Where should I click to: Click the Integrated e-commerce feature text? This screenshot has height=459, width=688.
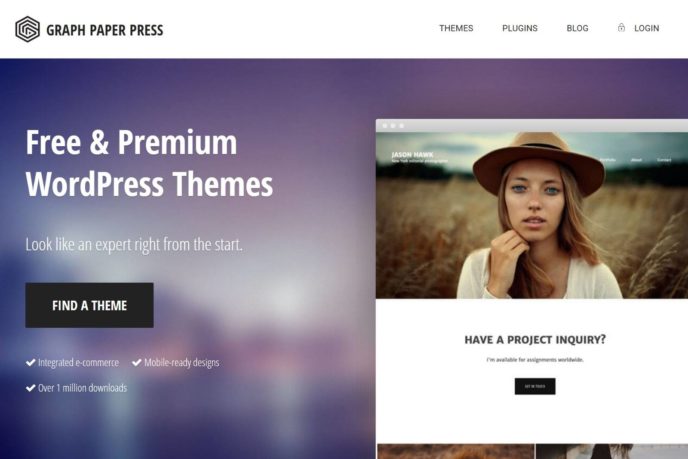point(78,362)
